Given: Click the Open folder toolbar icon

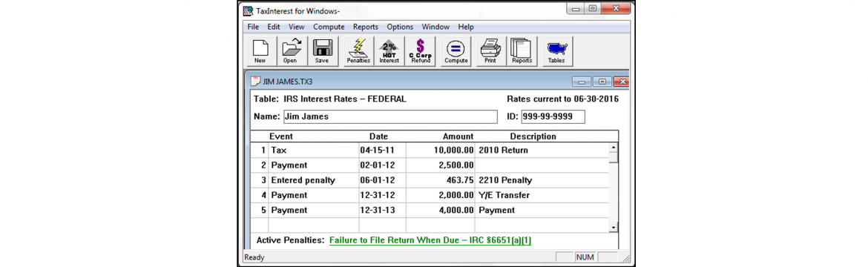Looking at the screenshot, I should 290,52.
